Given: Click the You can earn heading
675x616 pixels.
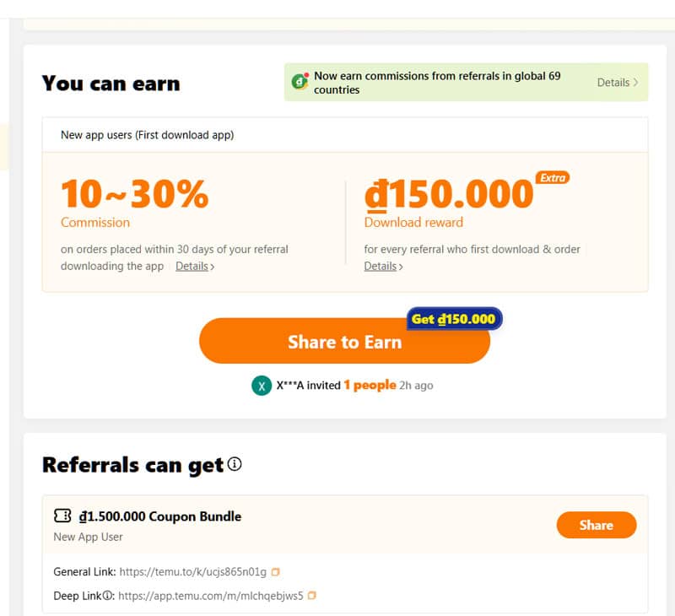Looking at the screenshot, I should pyautogui.click(x=111, y=83).
